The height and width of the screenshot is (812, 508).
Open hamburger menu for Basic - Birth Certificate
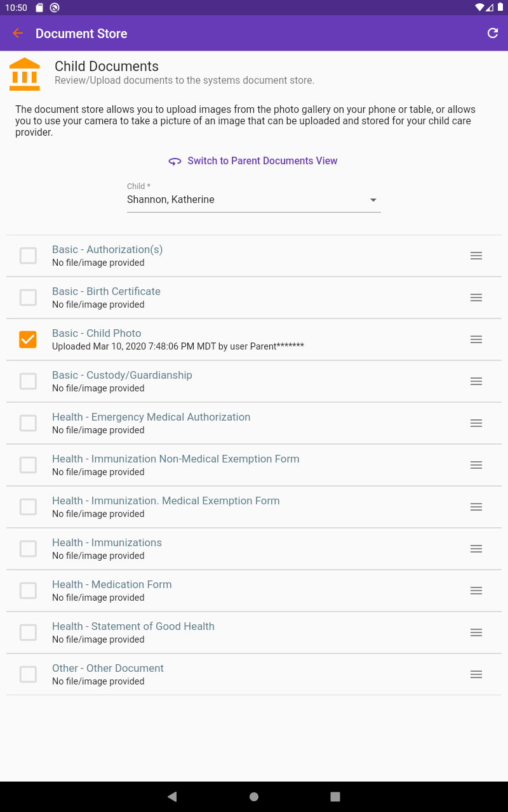tap(476, 298)
